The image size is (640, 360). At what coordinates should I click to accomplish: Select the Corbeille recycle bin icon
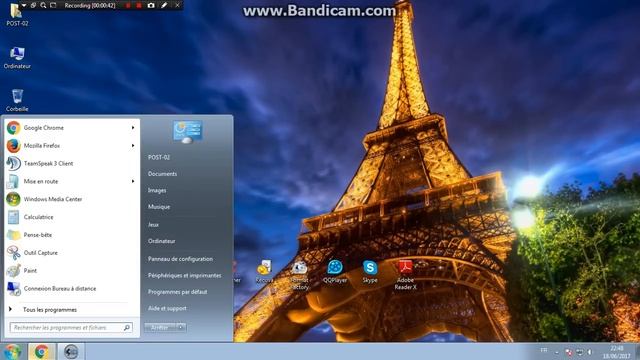[17, 100]
